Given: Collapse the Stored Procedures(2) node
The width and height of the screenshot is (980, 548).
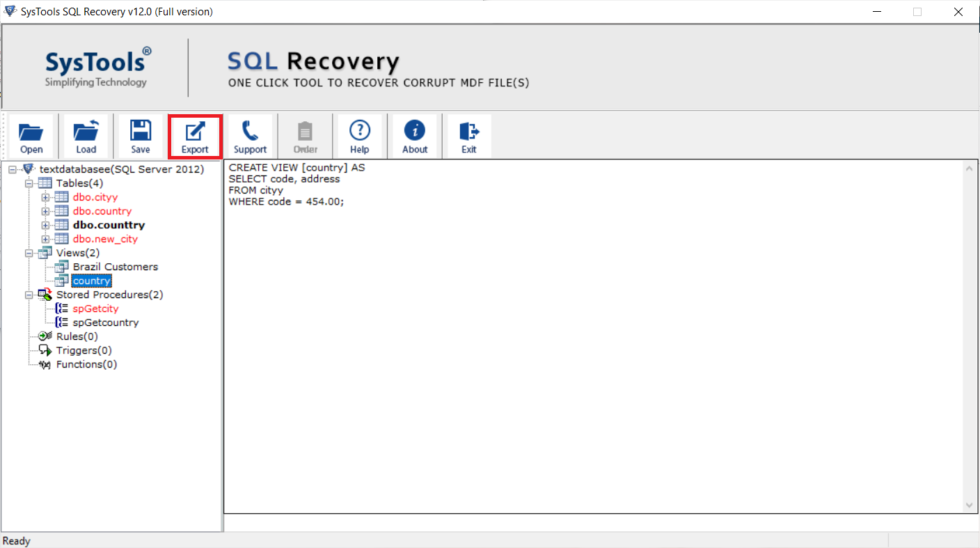Looking at the screenshot, I should pos(29,295).
